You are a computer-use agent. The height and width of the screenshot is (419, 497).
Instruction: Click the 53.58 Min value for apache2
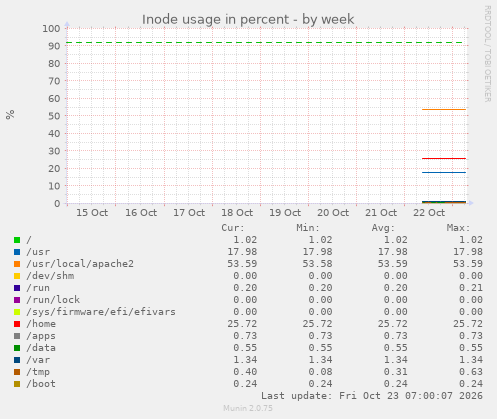point(317,264)
